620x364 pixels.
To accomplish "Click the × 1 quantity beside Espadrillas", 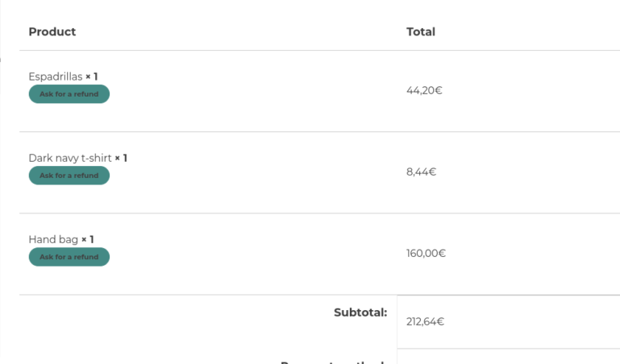I will coord(92,77).
